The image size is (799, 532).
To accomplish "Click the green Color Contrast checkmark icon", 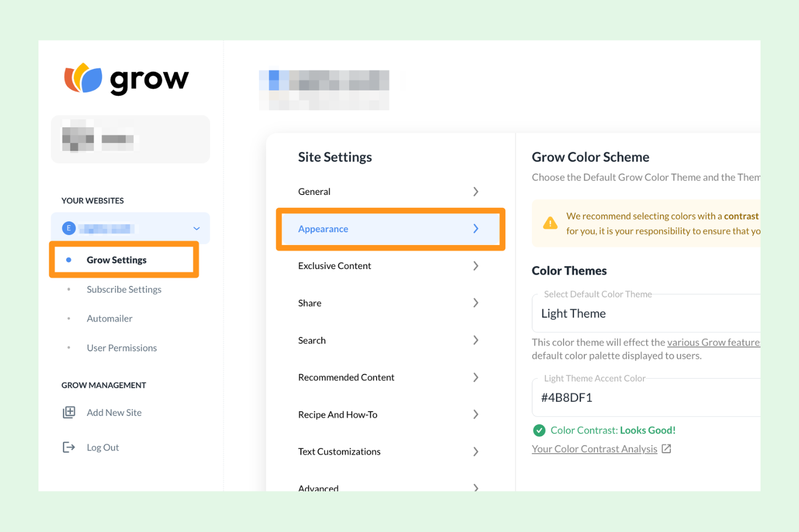I will tap(539, 430).
